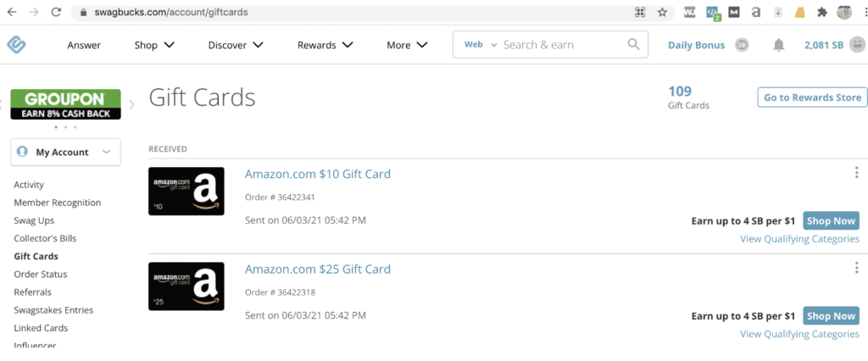Open options for the $10 gift card

coord(857,173)
